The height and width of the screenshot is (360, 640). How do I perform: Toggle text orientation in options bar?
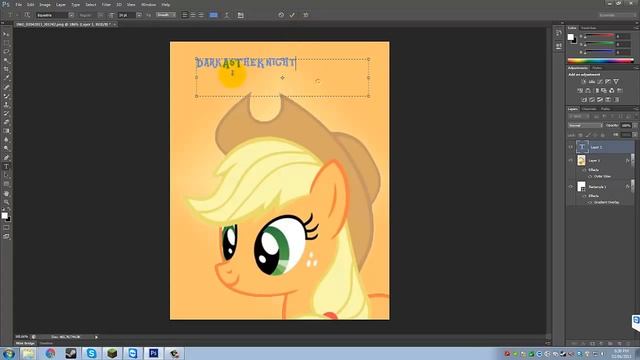[27, 15]
